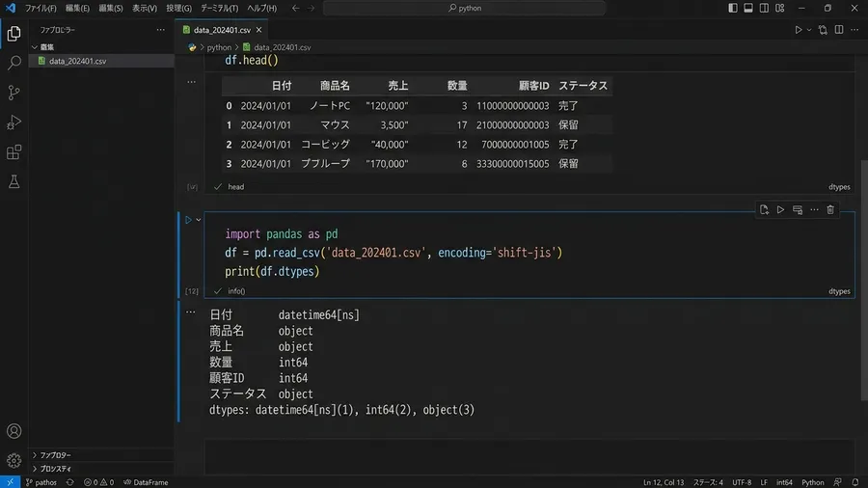
Task: Click the split cell toolbar icon
Action: [x=798, y=209]
